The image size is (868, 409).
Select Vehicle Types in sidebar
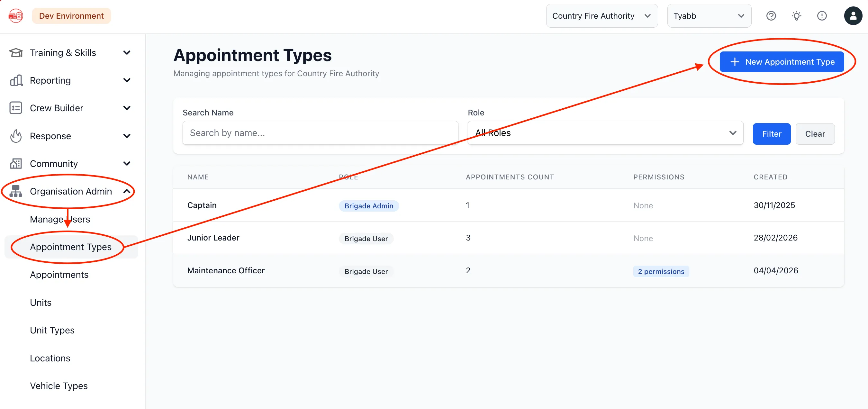[59, 386]
